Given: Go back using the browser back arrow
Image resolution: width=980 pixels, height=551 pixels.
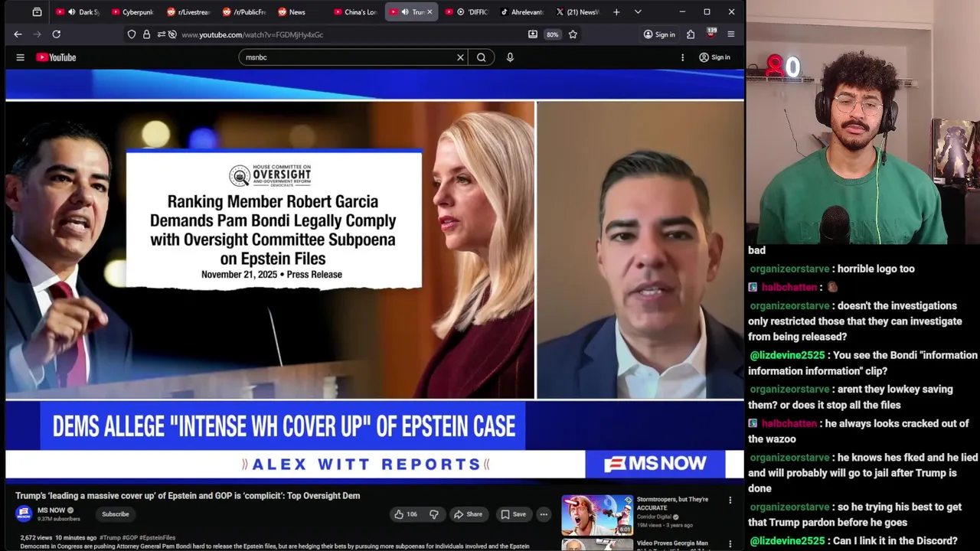Looking at the screenshot, I should pos(18,34).
